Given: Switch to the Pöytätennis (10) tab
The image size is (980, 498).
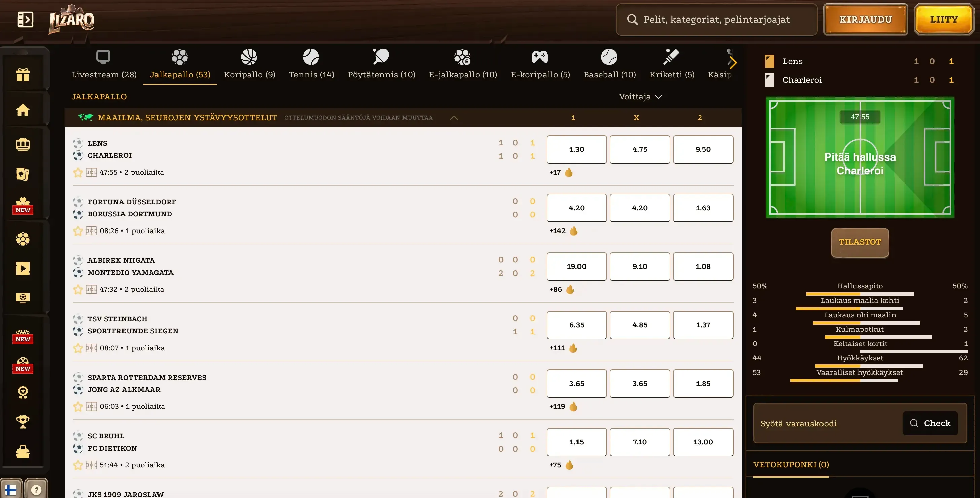Looking at the screenshot, I should 381,65.
